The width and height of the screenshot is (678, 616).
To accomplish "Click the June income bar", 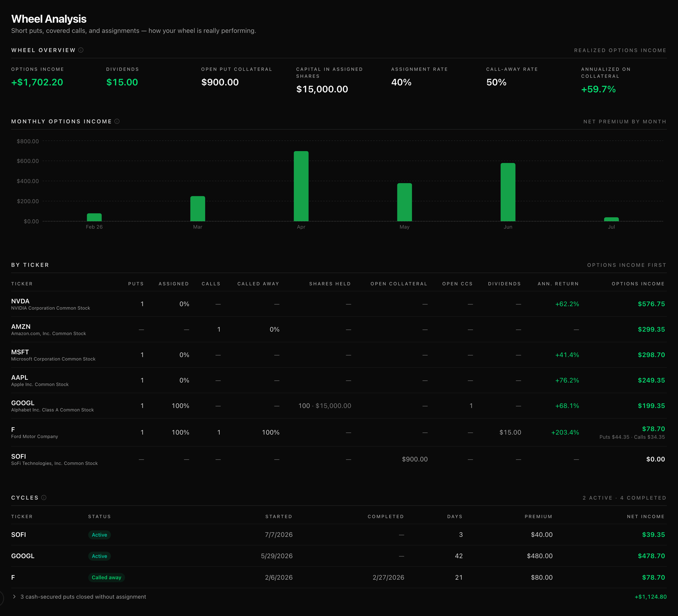I will point(508,192).
